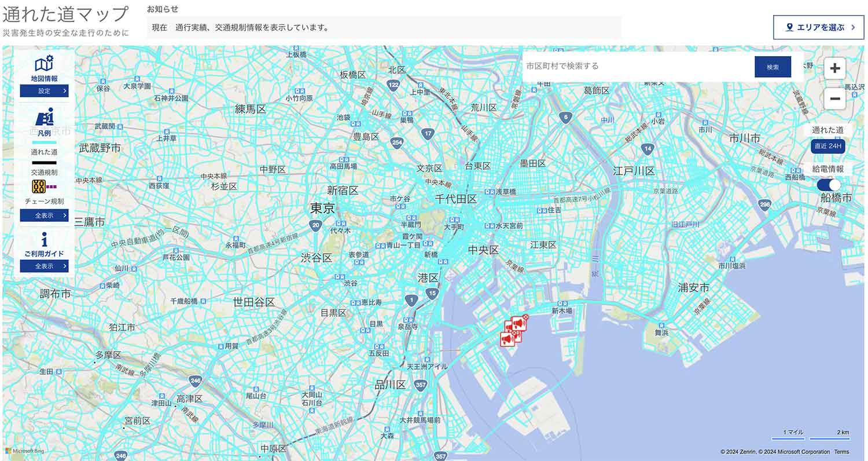Focus the 市区町村で検索する search field

[x=638, y=67]
